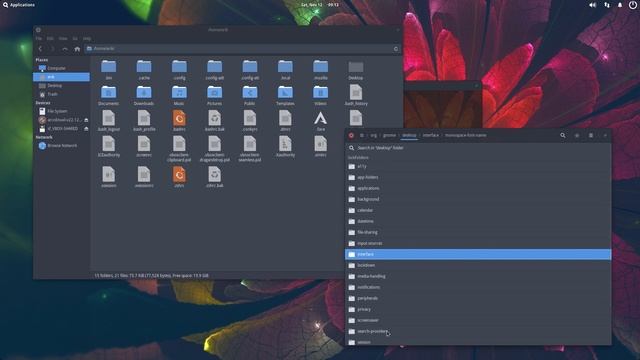Click the 'desktop' path segment in dconf editor
640x360 pixels.
(x=409, y=135)
